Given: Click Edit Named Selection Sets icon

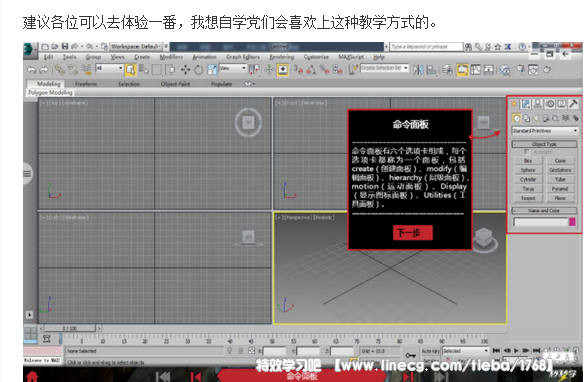Looking at the screenshot, I should tap(352, 70).
